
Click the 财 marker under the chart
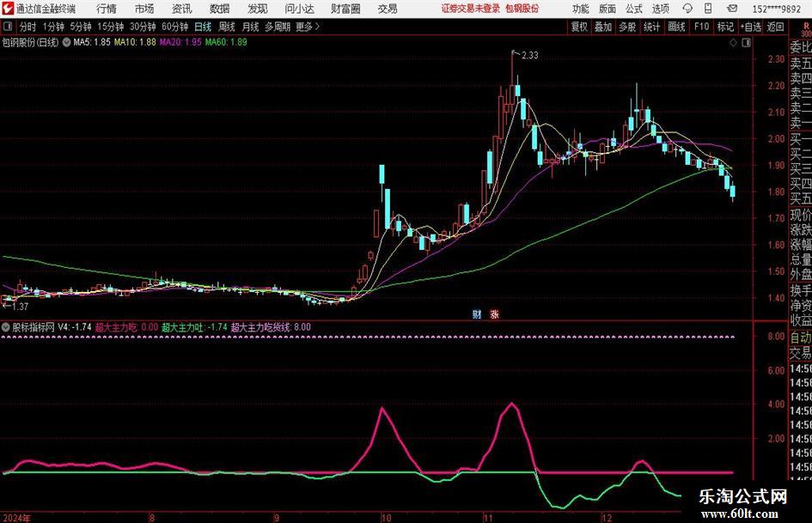pos(477,313)
